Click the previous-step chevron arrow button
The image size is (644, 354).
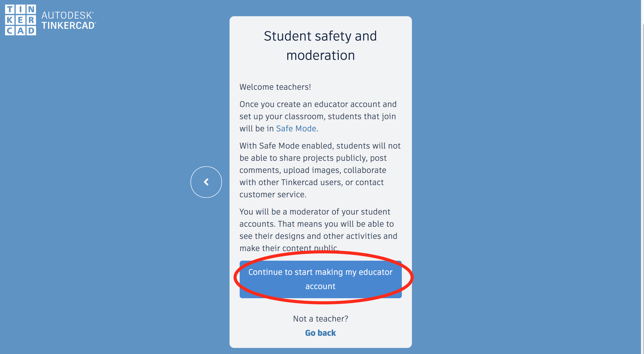coord(206,182)
